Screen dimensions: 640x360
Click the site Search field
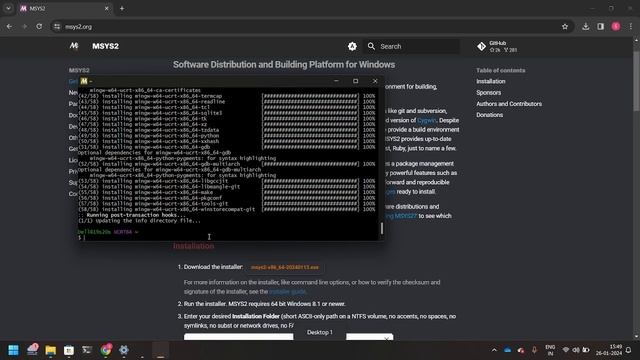[411, 47]
